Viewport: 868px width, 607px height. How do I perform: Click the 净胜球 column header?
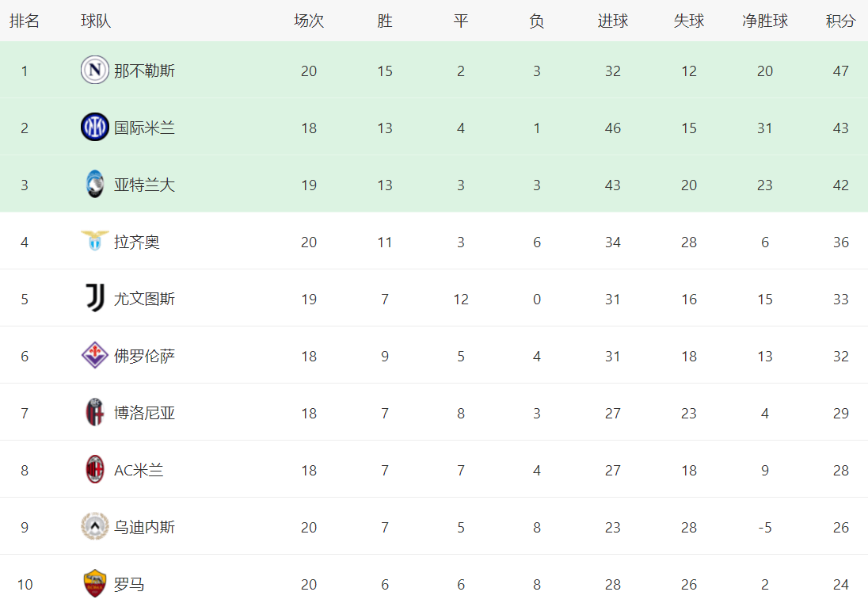click(764, 21)
